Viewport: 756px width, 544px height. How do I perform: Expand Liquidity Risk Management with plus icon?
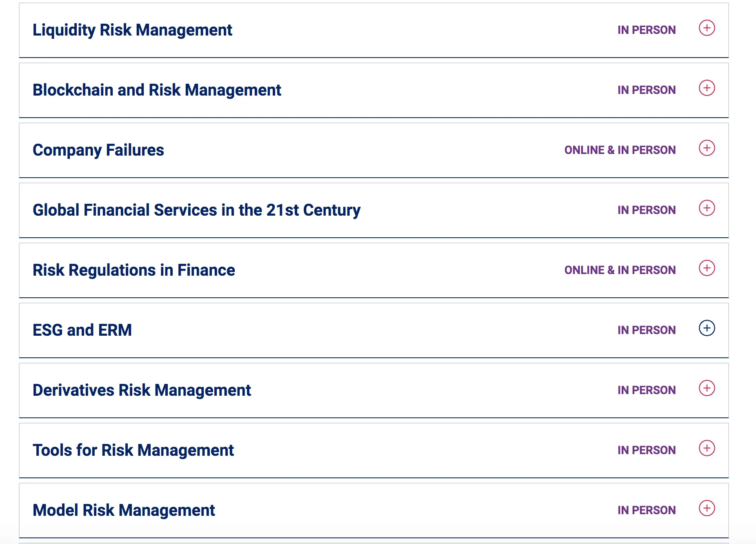click(707, 28)
